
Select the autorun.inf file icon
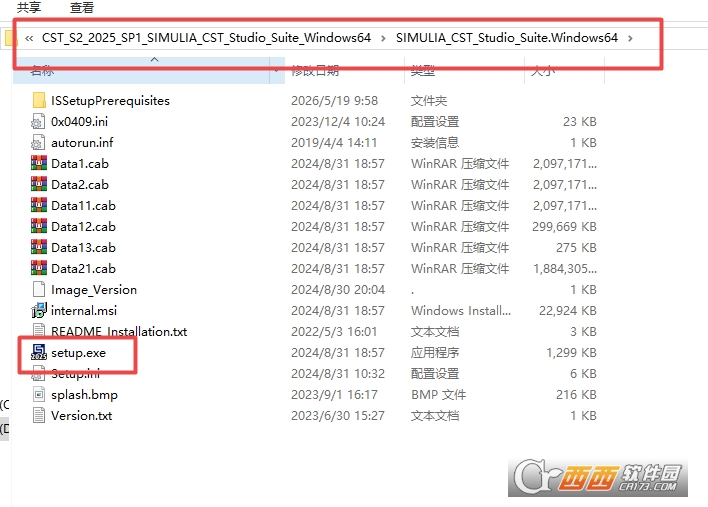39,142
